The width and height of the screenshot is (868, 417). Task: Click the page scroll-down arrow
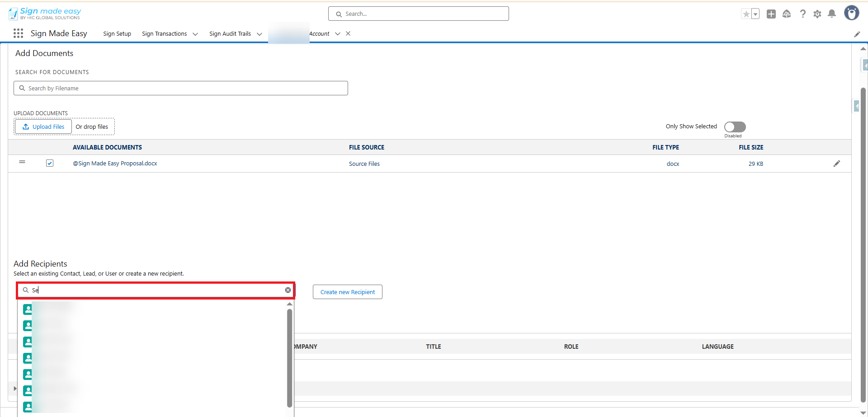coord(863,412)
